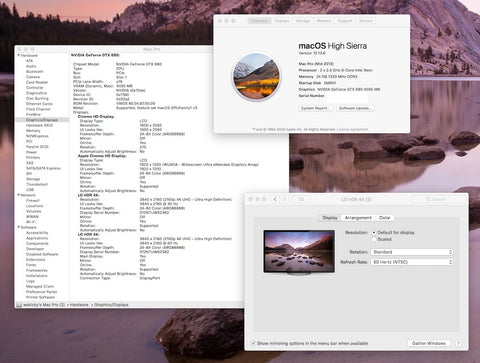Select Printers in the sidebar

33,157
